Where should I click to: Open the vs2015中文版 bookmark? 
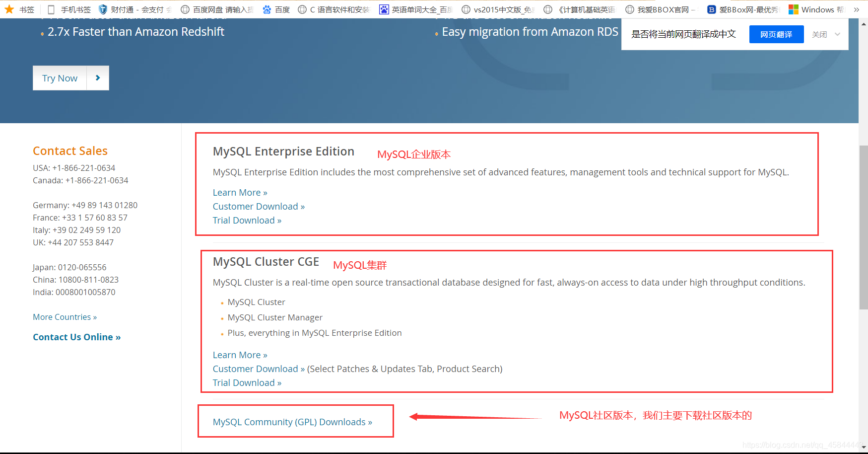tap(498, 9)
